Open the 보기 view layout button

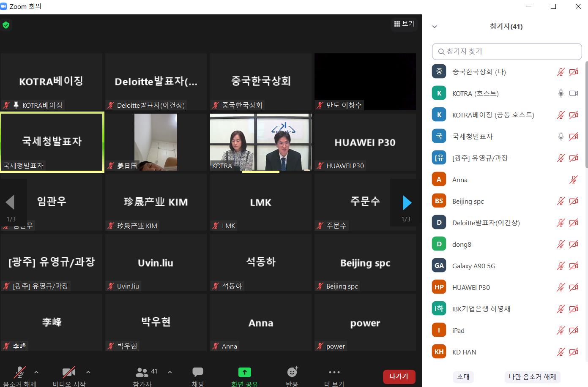(404, 24)
